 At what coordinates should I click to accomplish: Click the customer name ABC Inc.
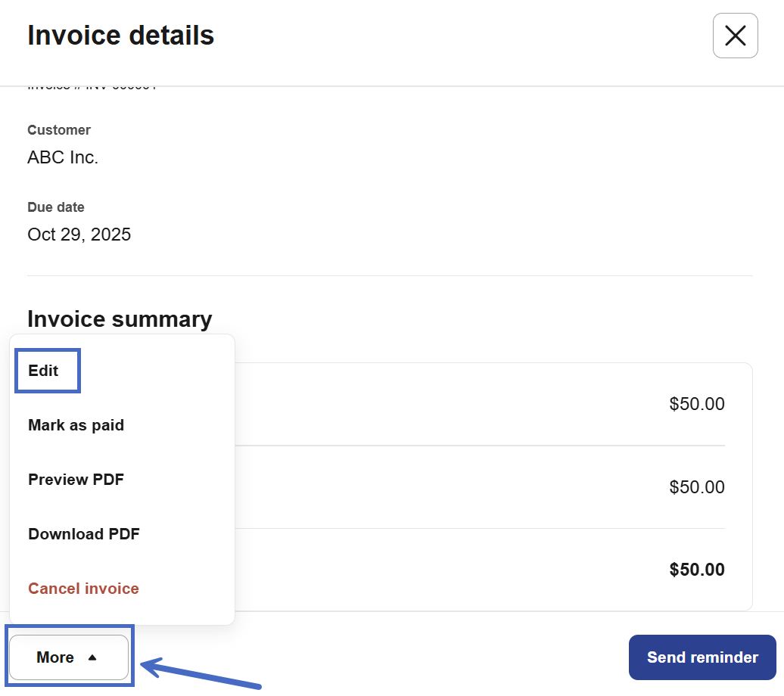[x=63, y=157]
